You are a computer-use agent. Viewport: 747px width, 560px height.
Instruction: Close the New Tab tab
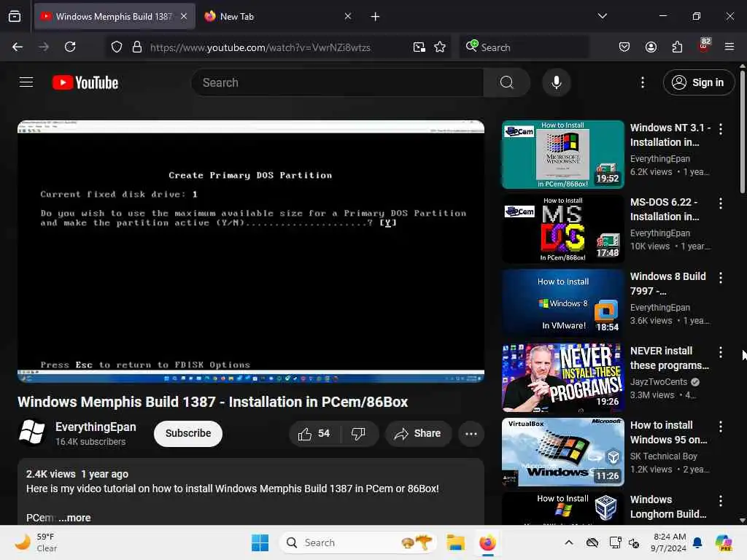[348, 16]
